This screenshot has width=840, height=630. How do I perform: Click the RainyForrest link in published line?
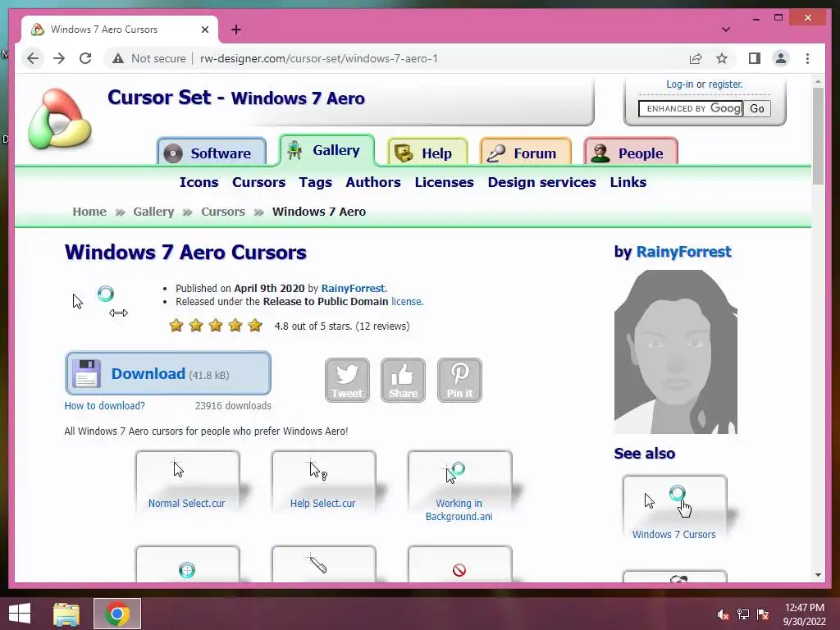pos(353,288)
